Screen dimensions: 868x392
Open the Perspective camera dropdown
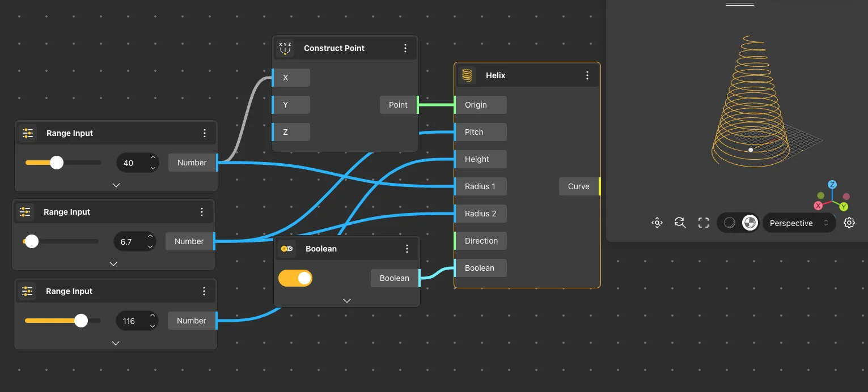coord(799,223)
